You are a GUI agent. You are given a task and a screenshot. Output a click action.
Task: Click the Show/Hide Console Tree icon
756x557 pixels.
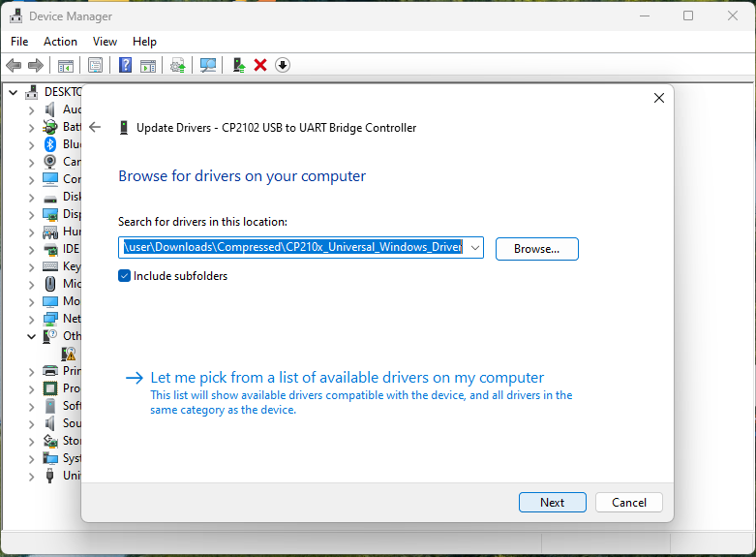click(x=66, y=65)
